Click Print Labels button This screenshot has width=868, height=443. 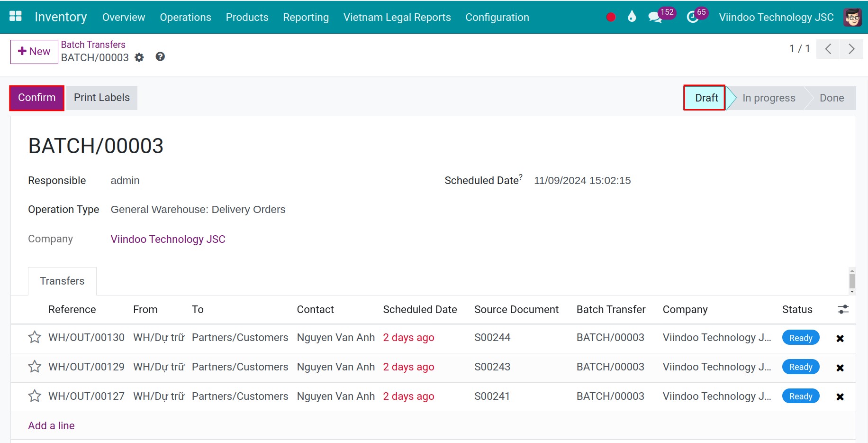pyautogui.click(x=102, y=98)
